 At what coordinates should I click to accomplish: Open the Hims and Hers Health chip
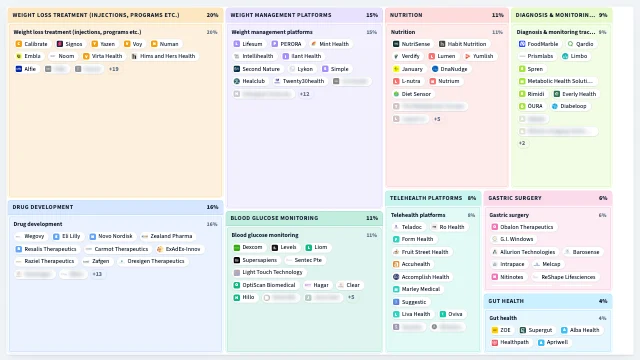pyautogui.click(x=163, y=56)
